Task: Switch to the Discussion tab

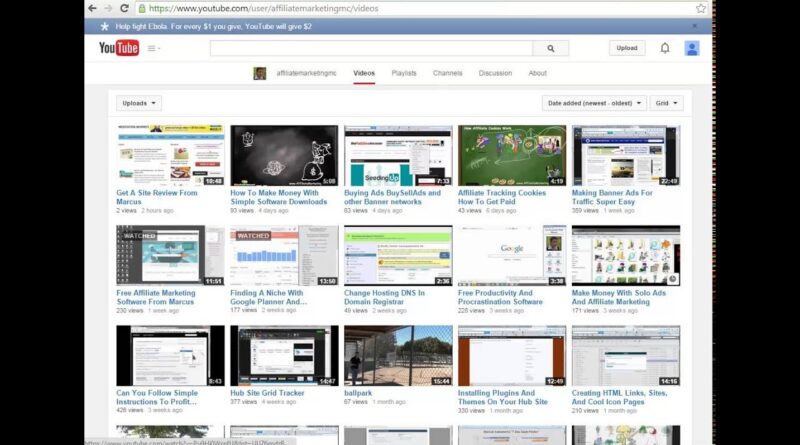Action: tap(495, 73)
